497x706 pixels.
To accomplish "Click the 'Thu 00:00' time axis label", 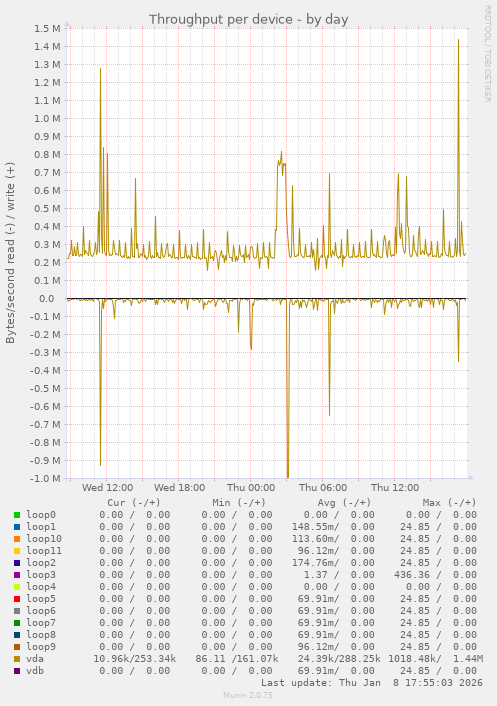I will pos(251,488).
